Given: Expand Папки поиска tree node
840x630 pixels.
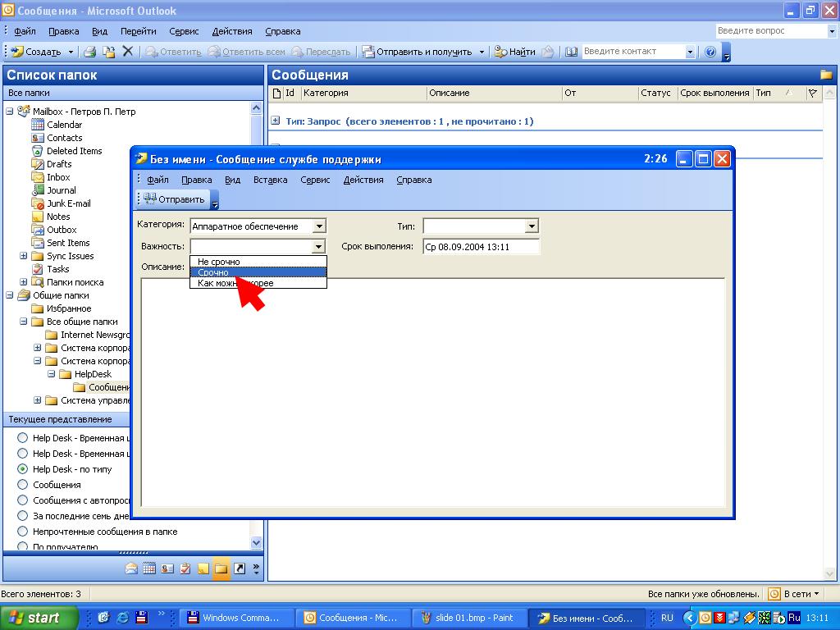Looking at the screenshot, I should (x=24, y=282).
